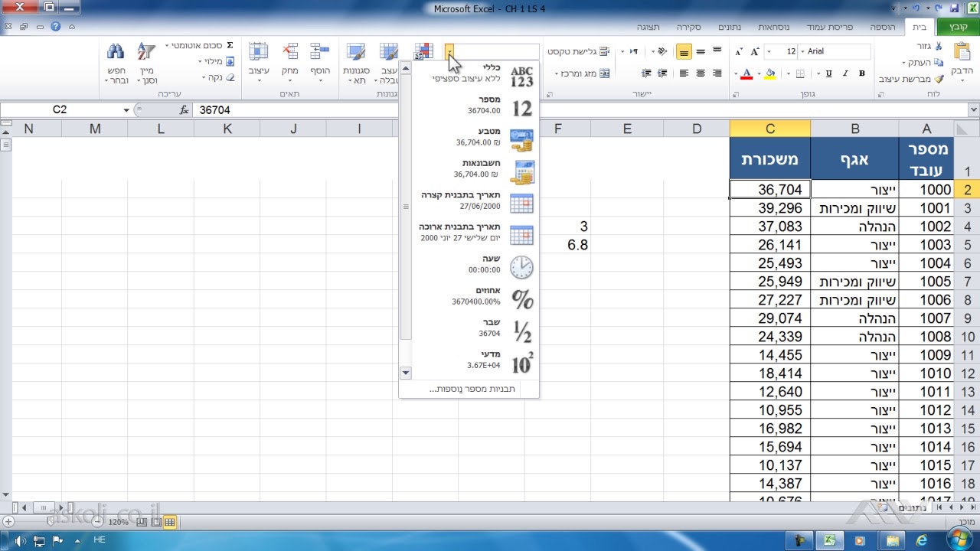Click Merge and Center (מזג ומרכז)
The width and height of the screenshot is (980, 551).
coord(581,73)
